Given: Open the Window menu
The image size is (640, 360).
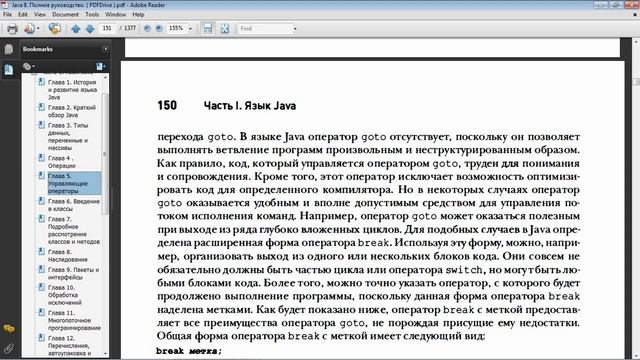Looking at the screenshot, I should [x=116, y=14].
